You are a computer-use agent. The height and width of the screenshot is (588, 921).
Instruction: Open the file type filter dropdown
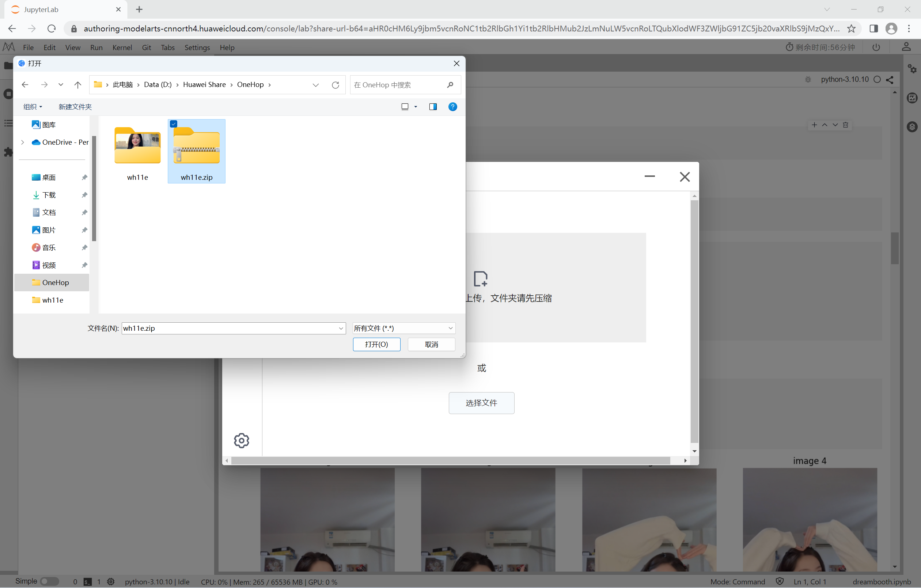pyautogui.click(x=404, y=328)
